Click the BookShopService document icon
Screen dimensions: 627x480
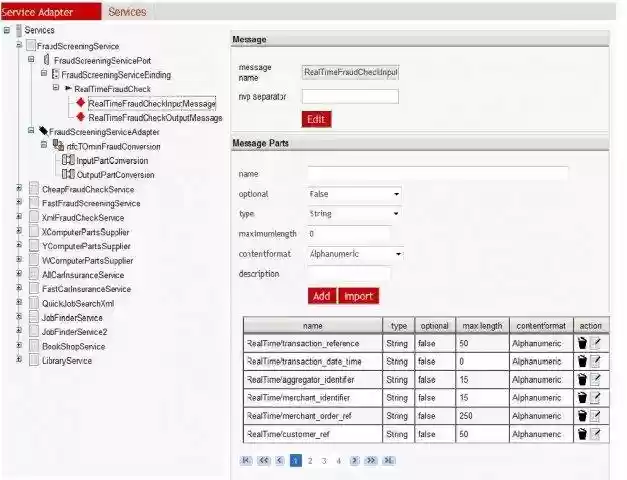[34, 346]
